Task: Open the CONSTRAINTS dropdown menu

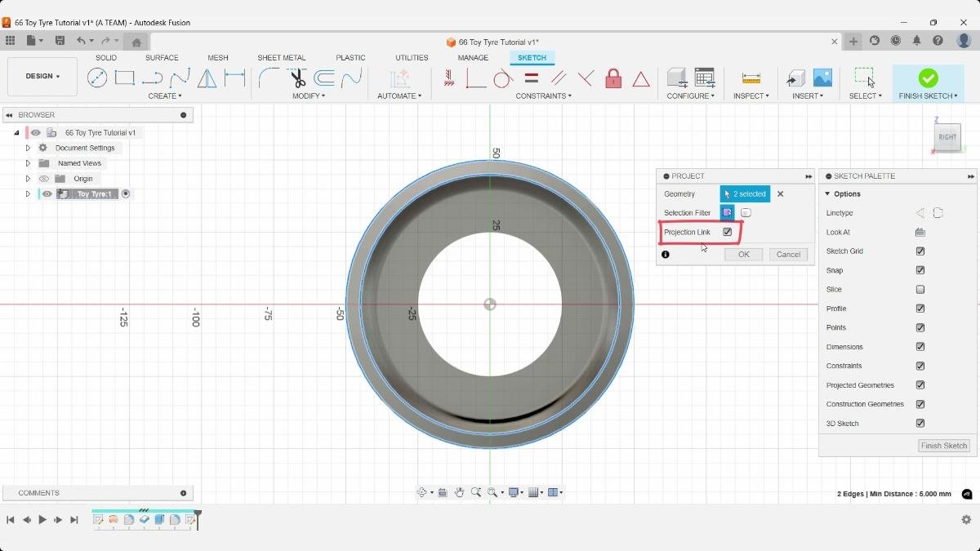Action: [x=544, y=96]
